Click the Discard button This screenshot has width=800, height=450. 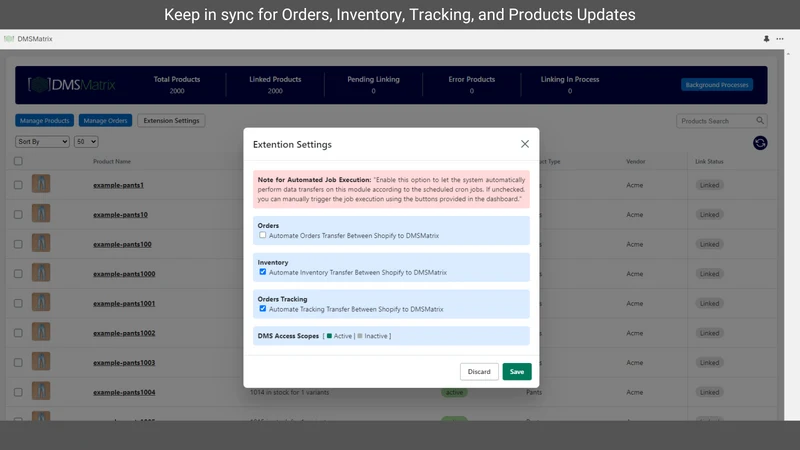(x=479, y=371)
